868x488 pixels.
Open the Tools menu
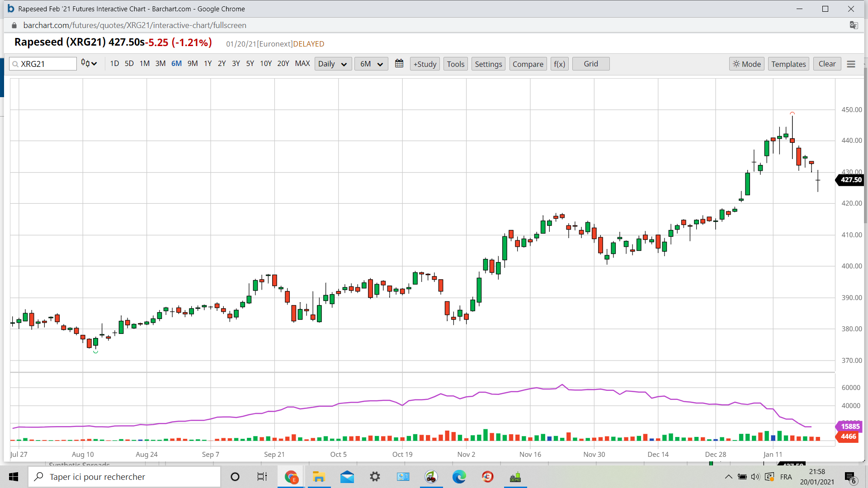pos(455,64)
